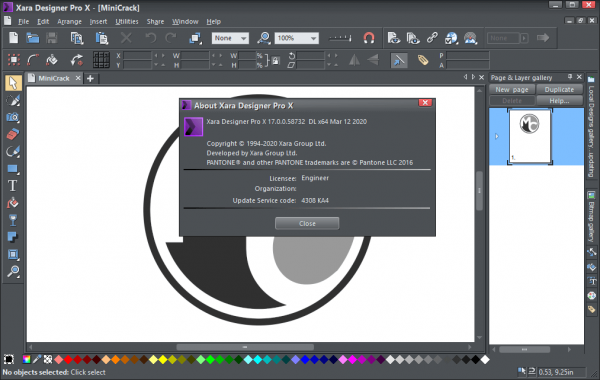Pick the red color swatch
This screenshot has height=380, width=600.
pos(68,360)
